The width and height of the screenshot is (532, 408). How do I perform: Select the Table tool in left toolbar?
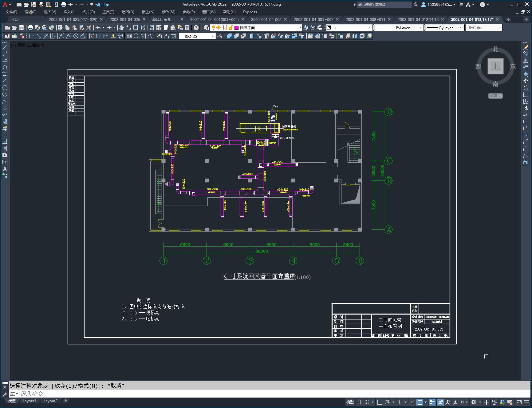[x=5, y=162]
